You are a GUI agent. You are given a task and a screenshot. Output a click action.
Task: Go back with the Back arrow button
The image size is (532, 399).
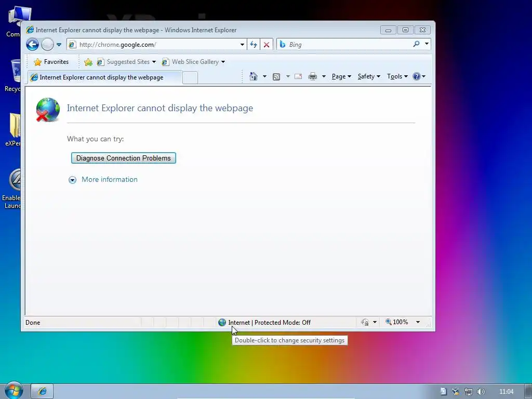[x=33, y=45]
